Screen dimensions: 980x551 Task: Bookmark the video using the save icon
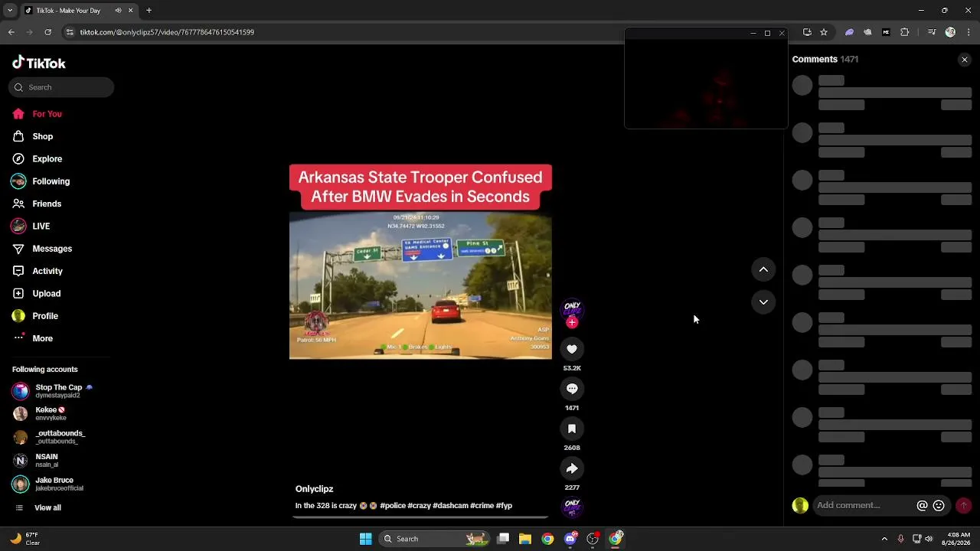(x=572, y=429)
